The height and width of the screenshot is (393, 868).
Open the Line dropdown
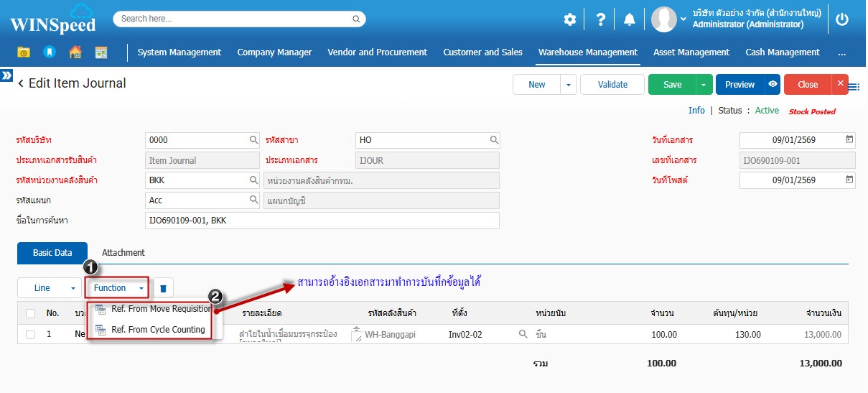coord(48,288)
